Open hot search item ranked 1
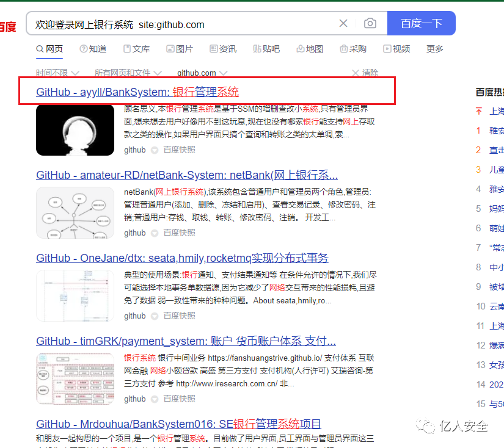 pos(496,131)
